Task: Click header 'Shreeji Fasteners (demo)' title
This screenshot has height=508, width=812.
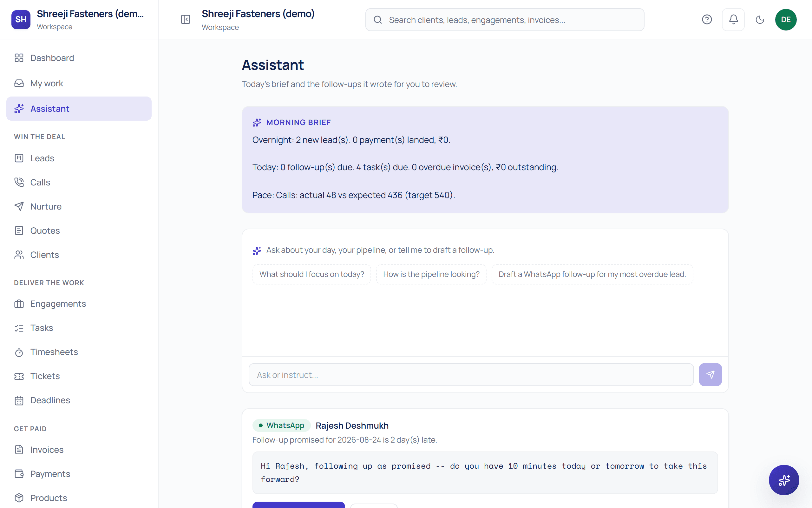Action: click(258, 14)
